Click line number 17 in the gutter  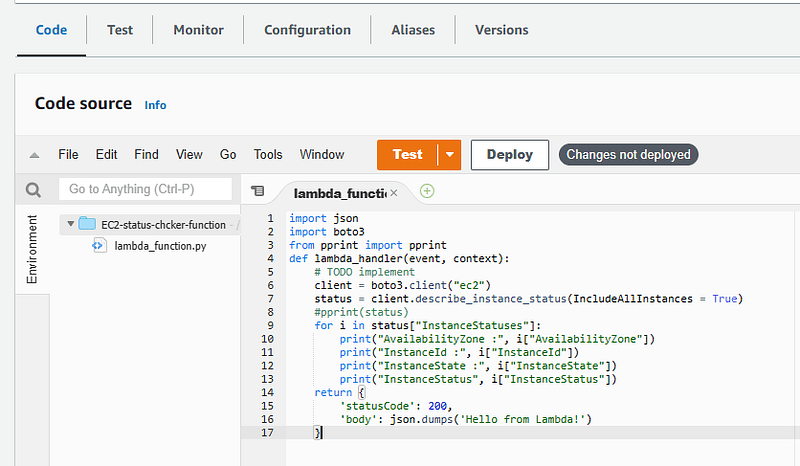(x=267, y=433)
